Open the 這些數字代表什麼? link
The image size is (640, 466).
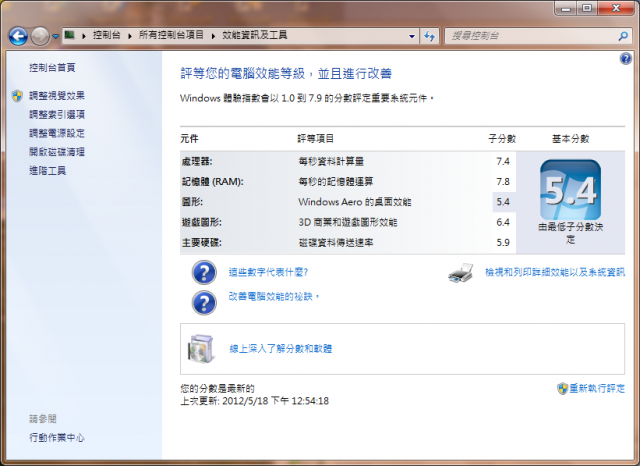(x=268, y=272)
